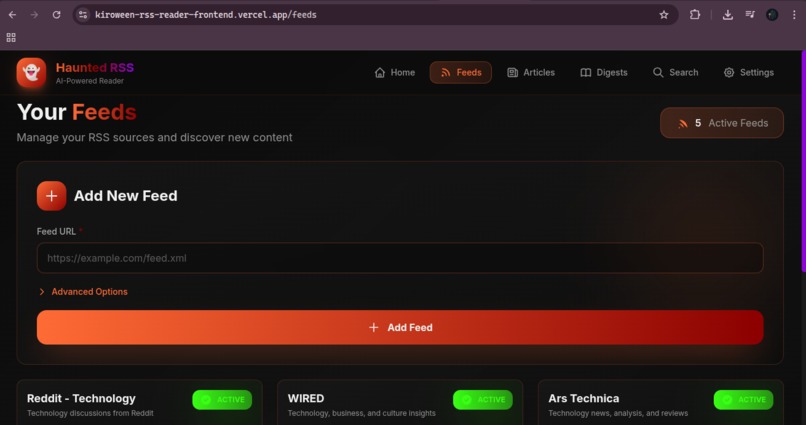This screenshot has height=425, width=806.
Task: Click ACTIVE badge on Reddit - Technology card
Action: click(222, 400)
